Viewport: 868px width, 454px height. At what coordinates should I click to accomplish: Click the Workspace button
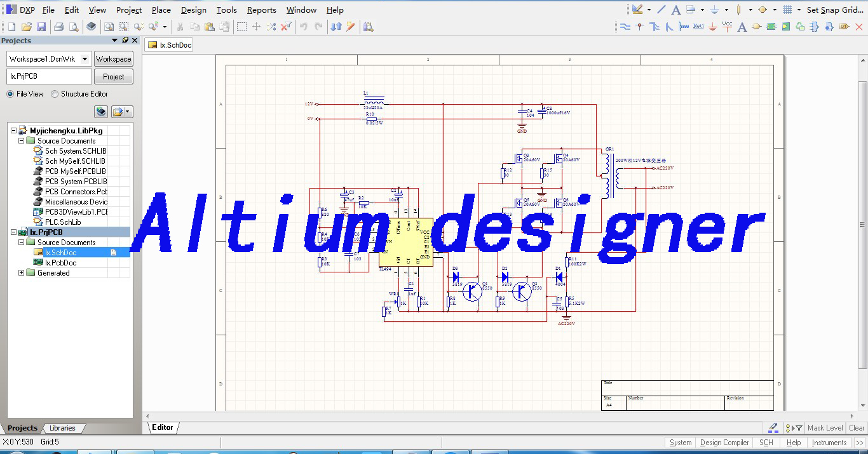point(113,59)
